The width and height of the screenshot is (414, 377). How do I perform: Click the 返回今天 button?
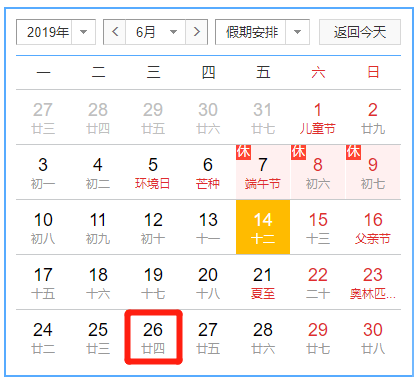click(x=360, y=32)
